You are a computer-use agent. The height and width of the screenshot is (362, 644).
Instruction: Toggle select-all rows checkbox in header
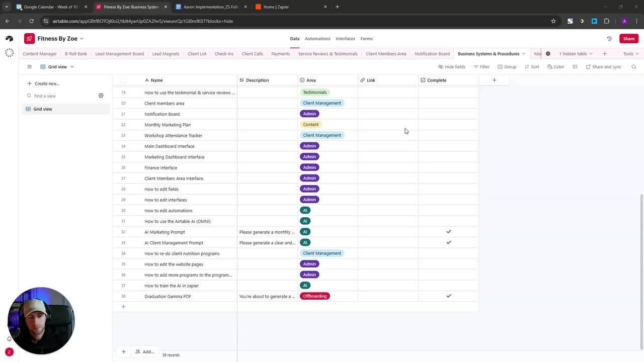(124, 80)
